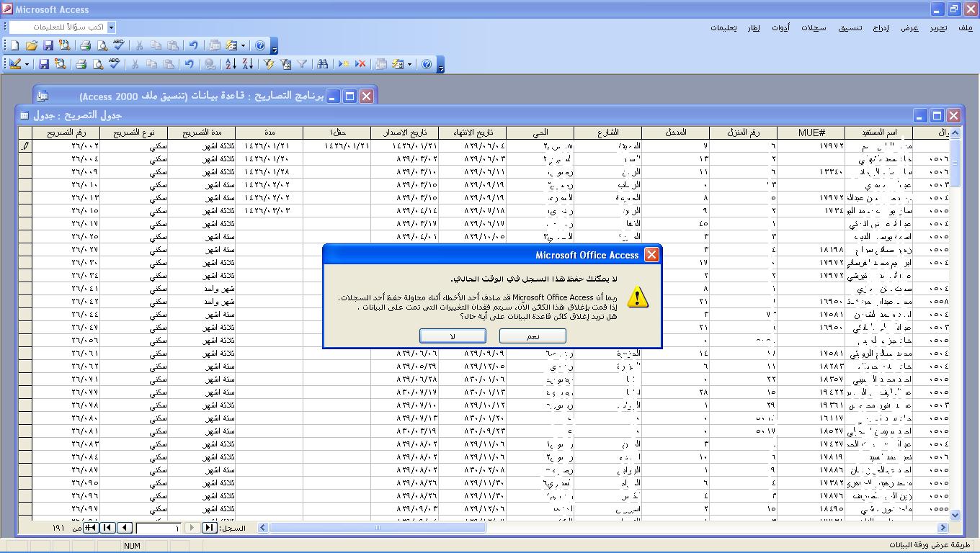Click the تاريخ الاصدار column header
Viewport: 980px width, 553px height.
click(404, 132)
